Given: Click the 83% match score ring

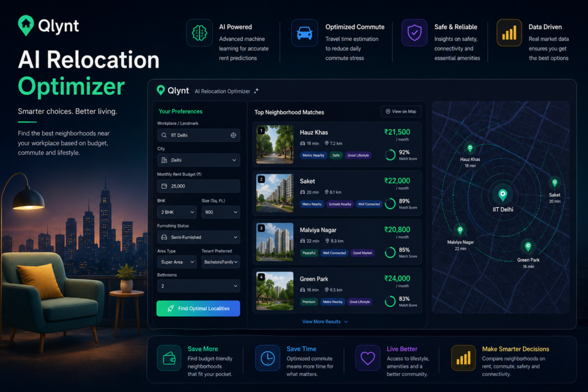Looking at the screenshot, I should [390, 301].
